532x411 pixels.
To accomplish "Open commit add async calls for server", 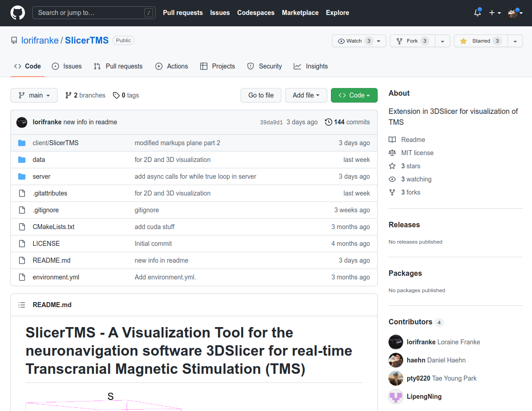I will pyautogui.click(x=196, y=176).
